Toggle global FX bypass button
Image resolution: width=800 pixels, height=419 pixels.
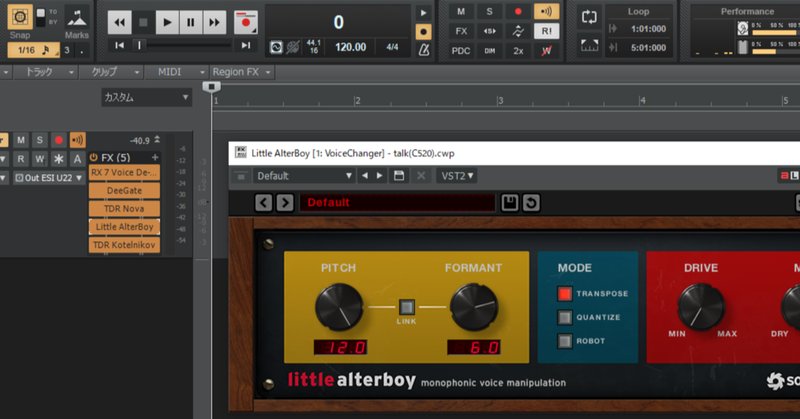pyautogui.click(x=461, y=31)
